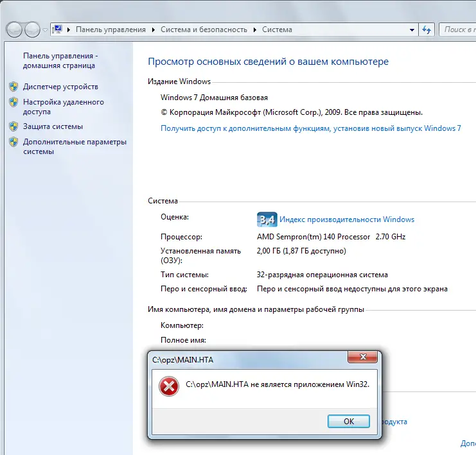Screen dimensions: 476x455
Task: Click the red error icon in the dialog
Action: (169, 385)
